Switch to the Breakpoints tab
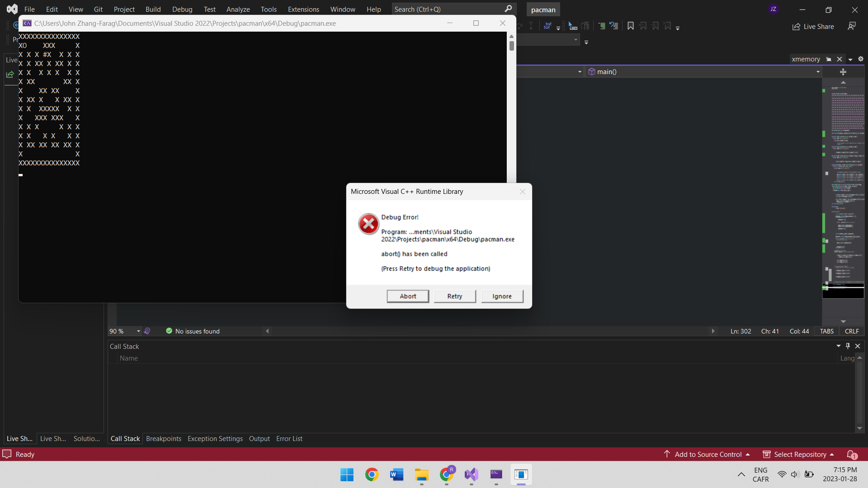The height and width of the screenshot is (488, 868). (x=163, y=439)
